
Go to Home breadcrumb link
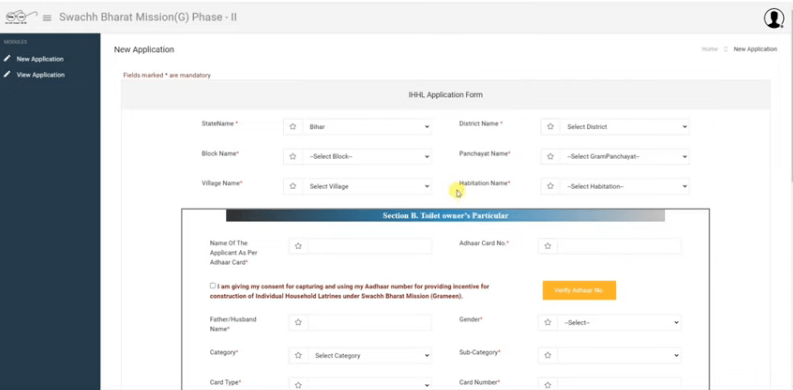[x=710, y=49]
